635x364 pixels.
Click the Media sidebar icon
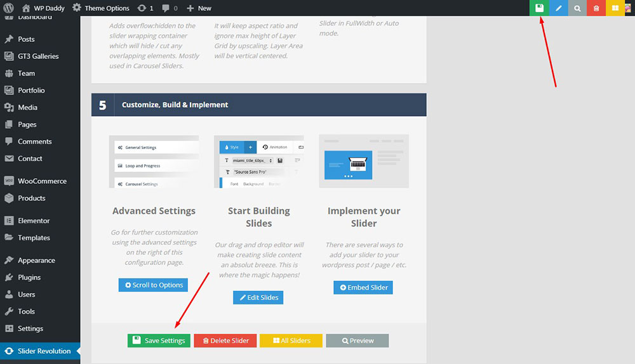[x=9, y=107]
